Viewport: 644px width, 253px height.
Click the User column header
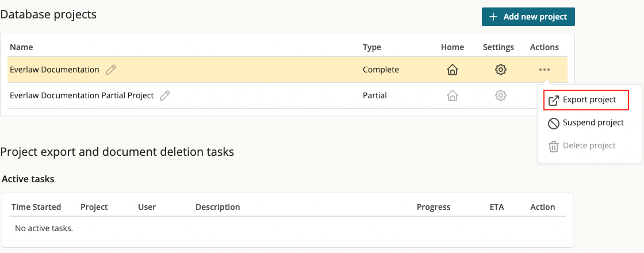coord(147,207)
